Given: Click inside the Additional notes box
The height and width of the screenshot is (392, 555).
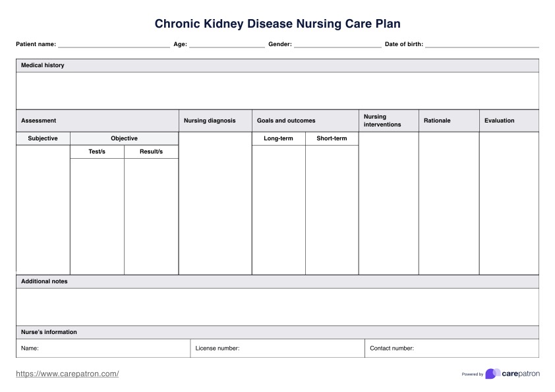Looking at the screenshot, I should click(x=277, y=306).
